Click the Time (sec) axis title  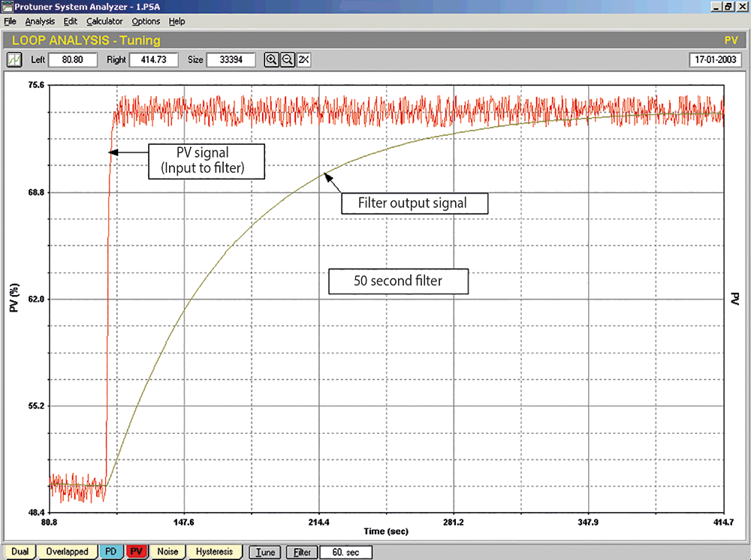pyautogui.click(x=386, y=531)
